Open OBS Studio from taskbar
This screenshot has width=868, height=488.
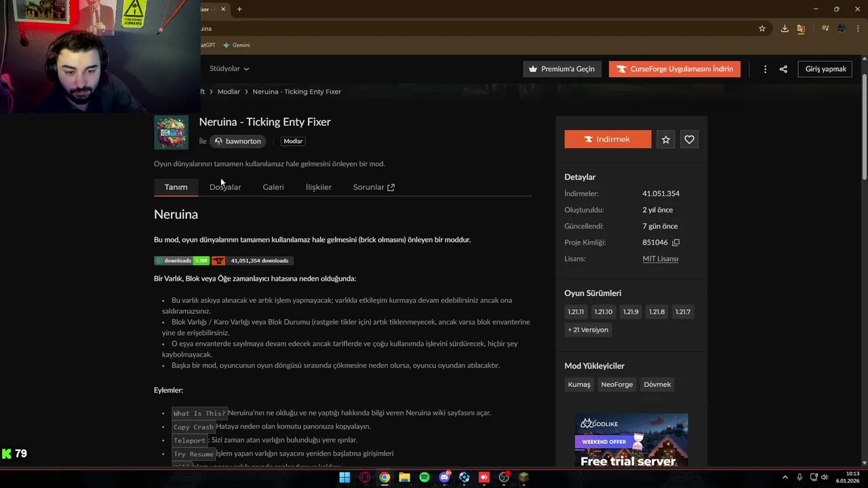click(504, 477)
